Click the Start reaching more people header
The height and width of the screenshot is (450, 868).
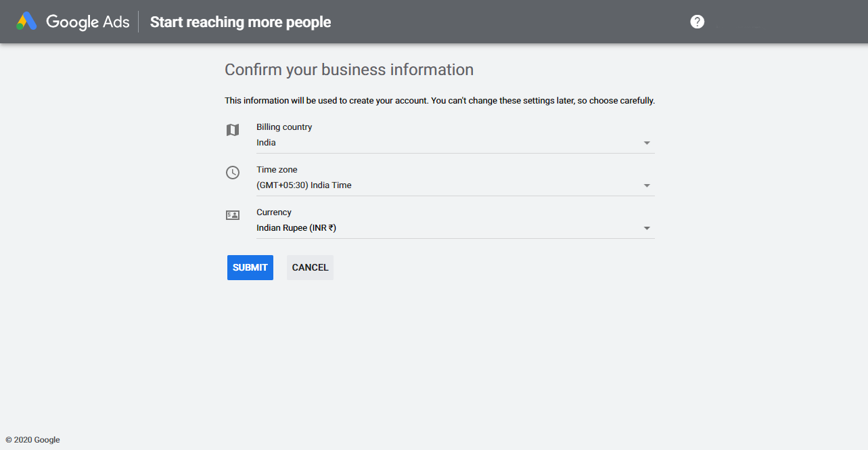coord(240,22)
